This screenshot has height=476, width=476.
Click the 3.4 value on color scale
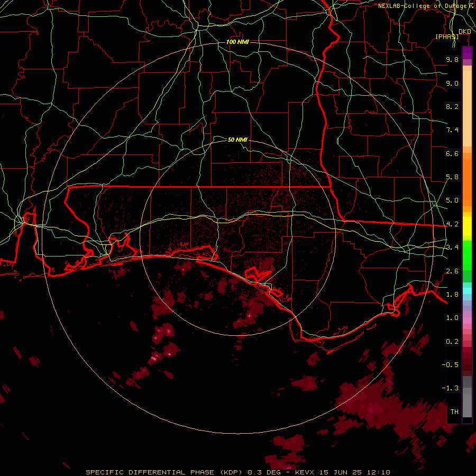[452, 248]
